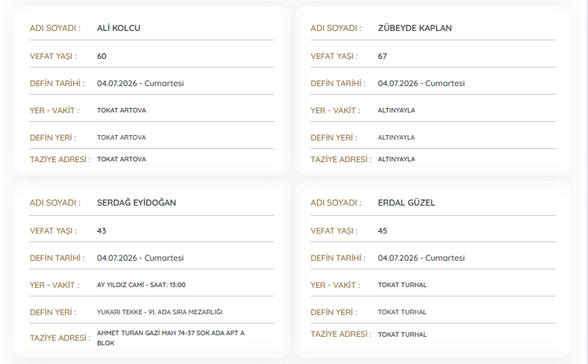Click YUKARI TEKKE - 91. ADA SIRA MEZARLIĞI
Screen dimensions: 588x364
pyautogui.click(x=159, y=312)
